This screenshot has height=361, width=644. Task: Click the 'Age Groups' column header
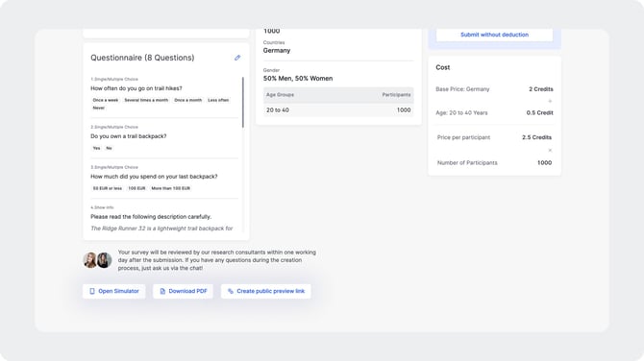[x=280, y=95]
